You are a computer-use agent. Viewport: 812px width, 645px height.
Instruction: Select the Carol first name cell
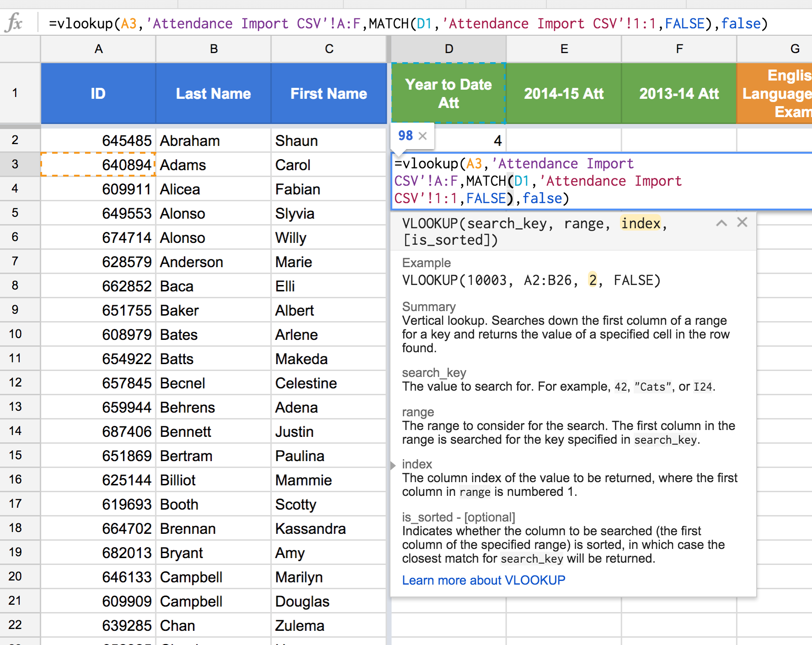click(329, 165)
